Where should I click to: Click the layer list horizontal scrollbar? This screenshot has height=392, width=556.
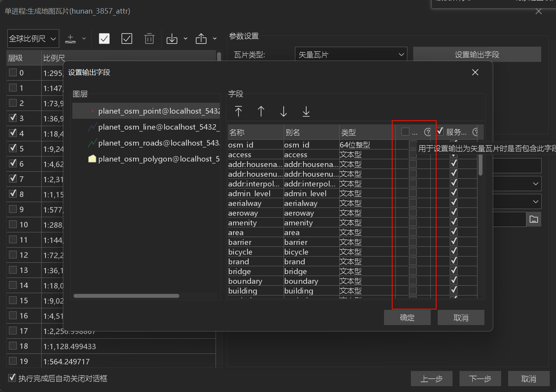click(126, 296)
